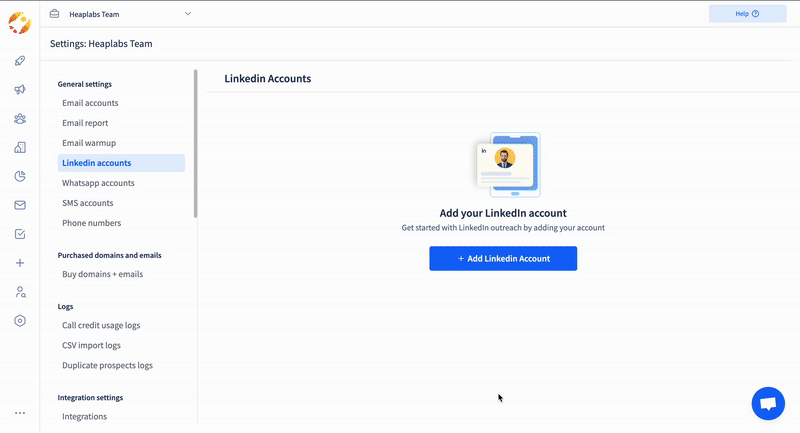
Task: Select Whatsapp accounts settings
Action: tap(98, 183)
